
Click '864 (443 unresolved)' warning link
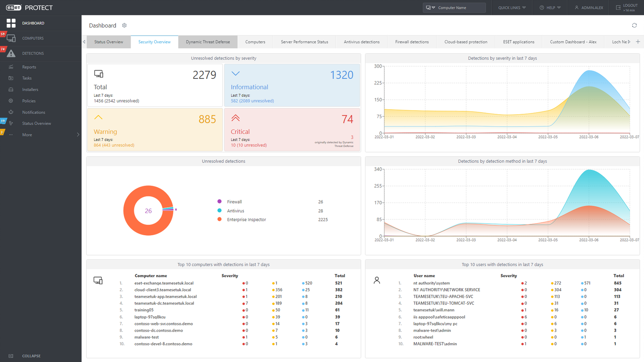coord(114,145)
